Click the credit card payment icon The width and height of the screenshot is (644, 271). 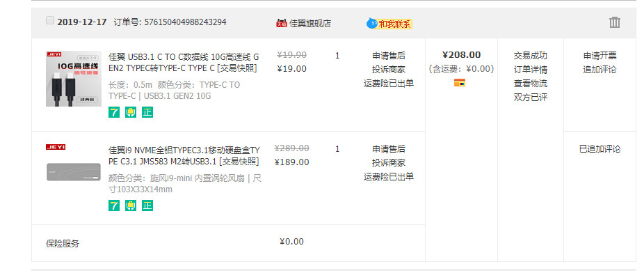coord(460,83)
